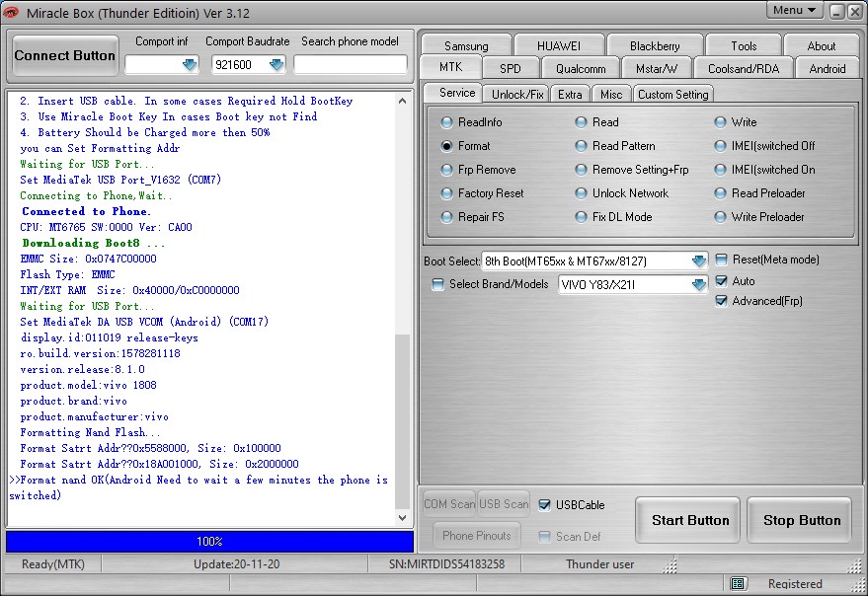Click the log scrollbar up arrow

pos(403,101)
